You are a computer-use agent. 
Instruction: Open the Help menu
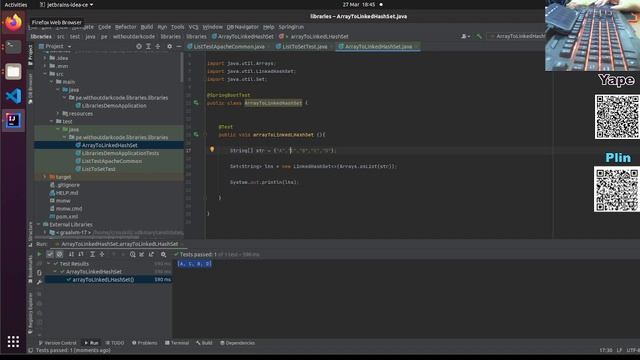[268, 27]
